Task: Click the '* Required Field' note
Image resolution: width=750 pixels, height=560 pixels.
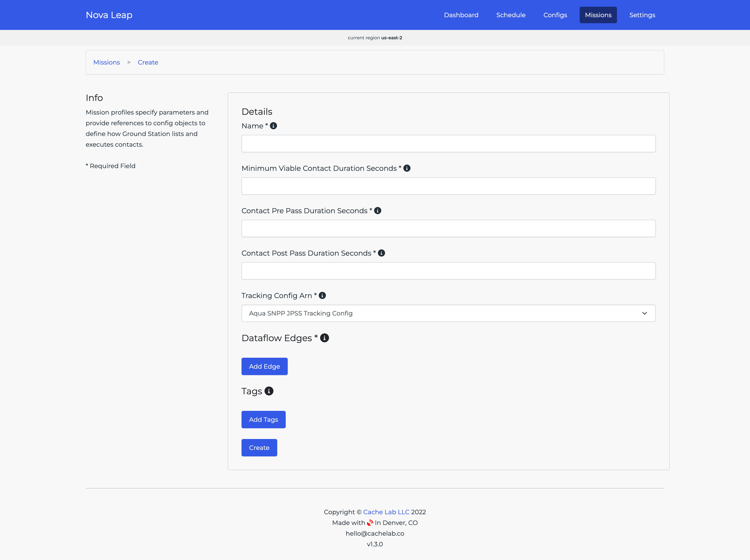Action: point(110,166)
